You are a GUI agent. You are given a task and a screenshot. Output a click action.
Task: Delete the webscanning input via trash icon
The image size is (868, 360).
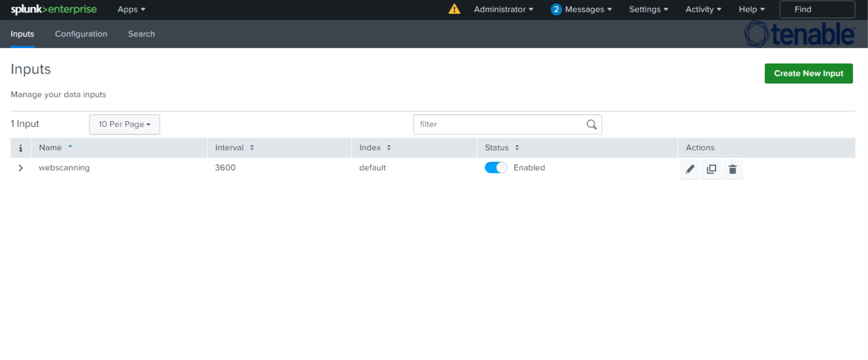tap(732, 169)
